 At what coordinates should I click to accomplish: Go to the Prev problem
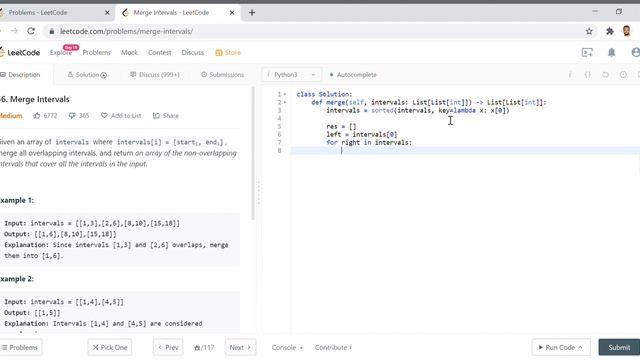pyautogui.click(x=168, y=347)
